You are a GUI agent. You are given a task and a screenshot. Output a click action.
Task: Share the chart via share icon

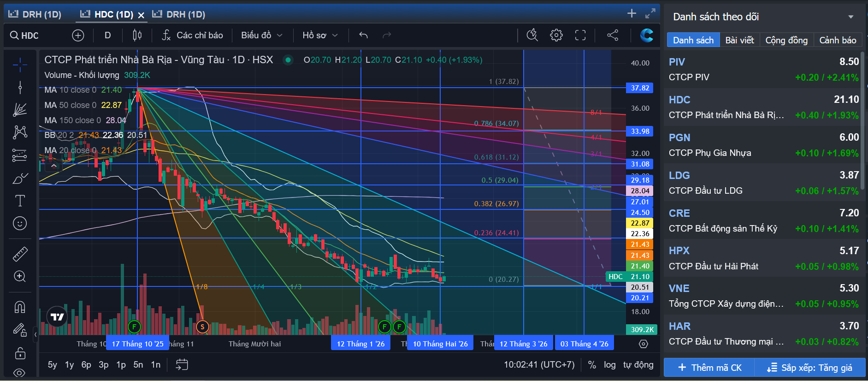pyautogui.click(x=613, y=35)
